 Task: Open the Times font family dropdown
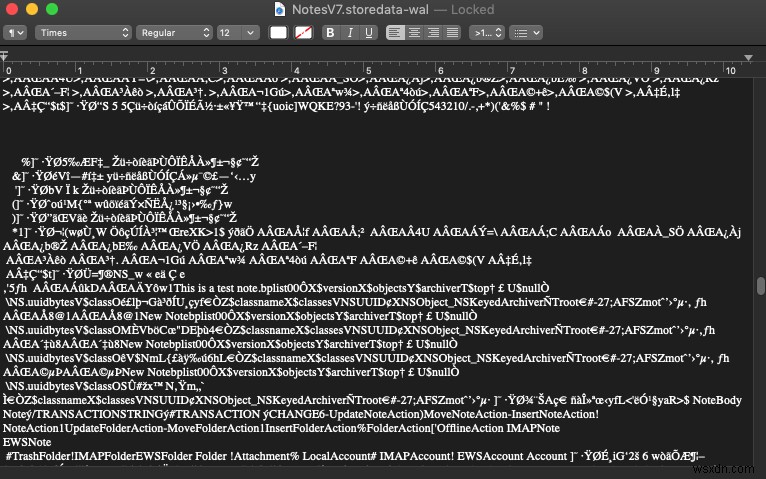click(x=83, y=33)
